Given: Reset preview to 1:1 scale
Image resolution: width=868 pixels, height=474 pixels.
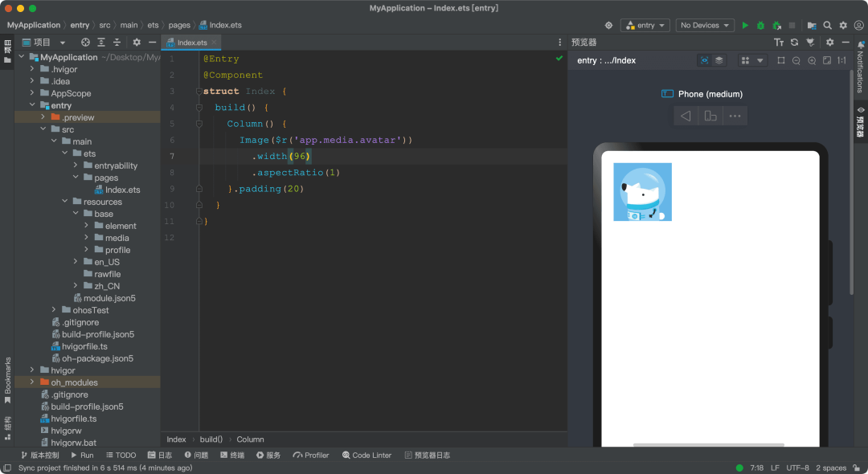Looking at the screenshot, I should pos(841,61).
